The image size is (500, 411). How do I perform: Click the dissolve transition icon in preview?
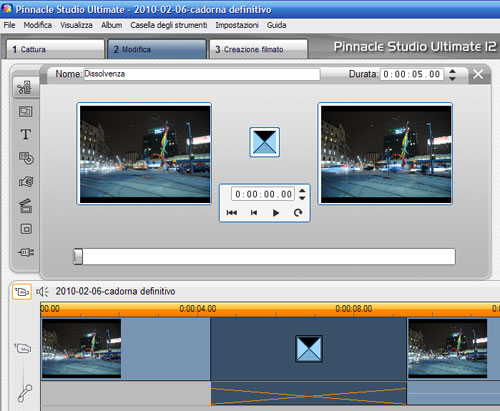[265, 142]
